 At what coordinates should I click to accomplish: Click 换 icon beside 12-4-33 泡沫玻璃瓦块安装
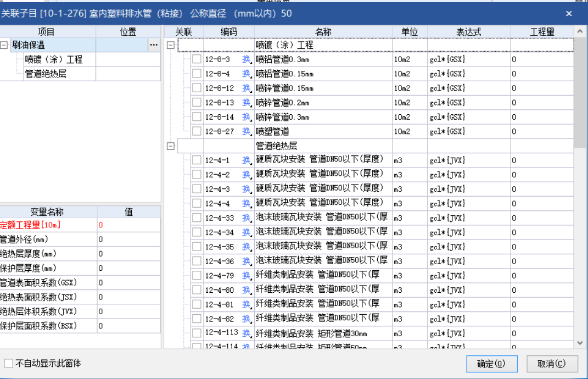246,218
